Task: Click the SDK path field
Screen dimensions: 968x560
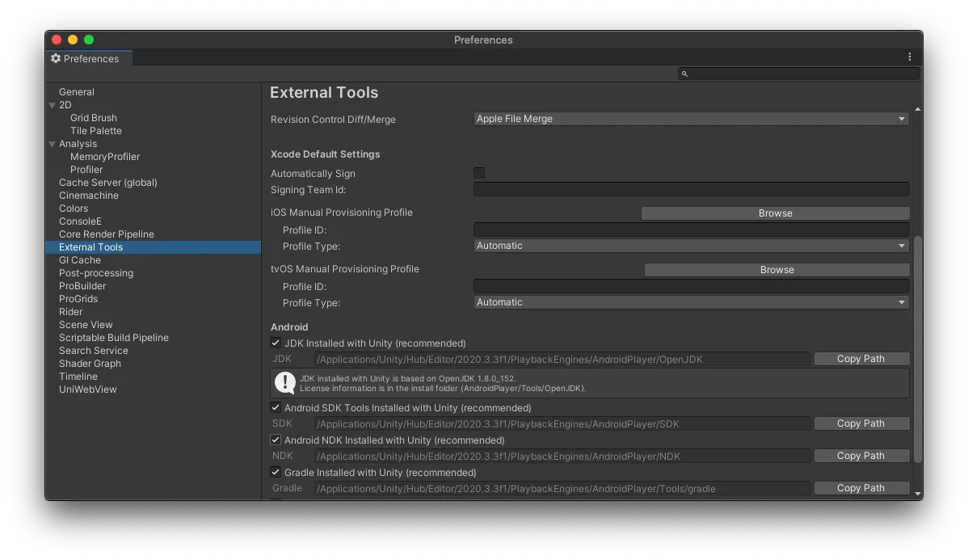Action: click(562, 424)
